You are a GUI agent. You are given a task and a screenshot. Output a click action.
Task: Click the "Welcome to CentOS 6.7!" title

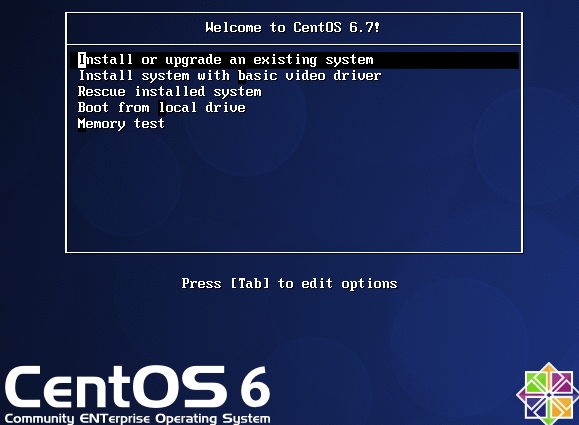click(x=292, y=28)
